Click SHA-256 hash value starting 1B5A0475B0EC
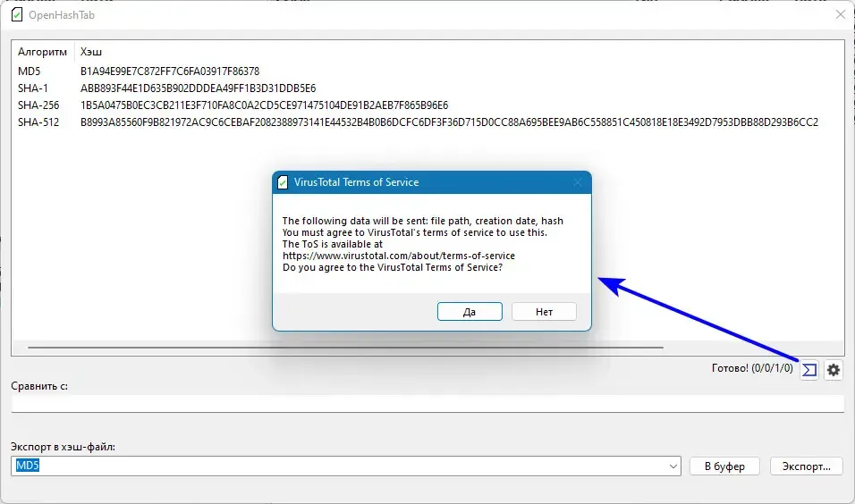Screen dimensions: 855x504 pyautogui.click(x=264, y=105)
